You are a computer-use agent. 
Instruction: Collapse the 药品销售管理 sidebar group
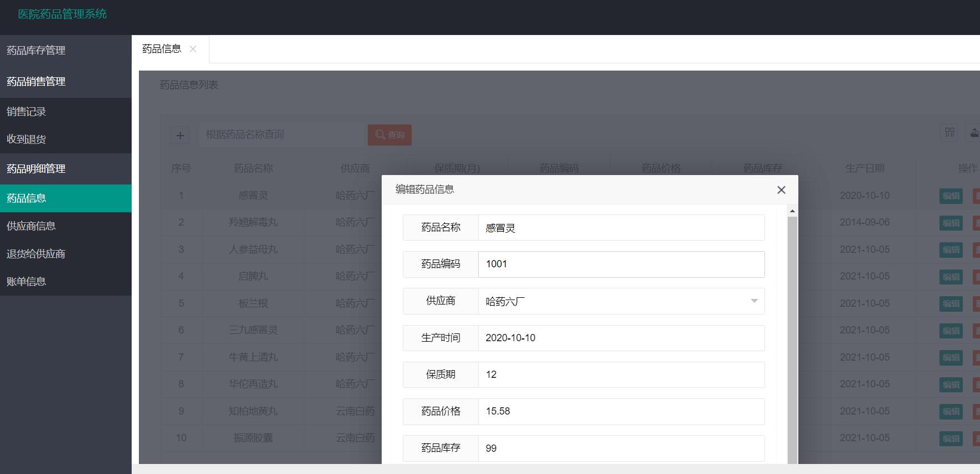click(x=66, y=82)
